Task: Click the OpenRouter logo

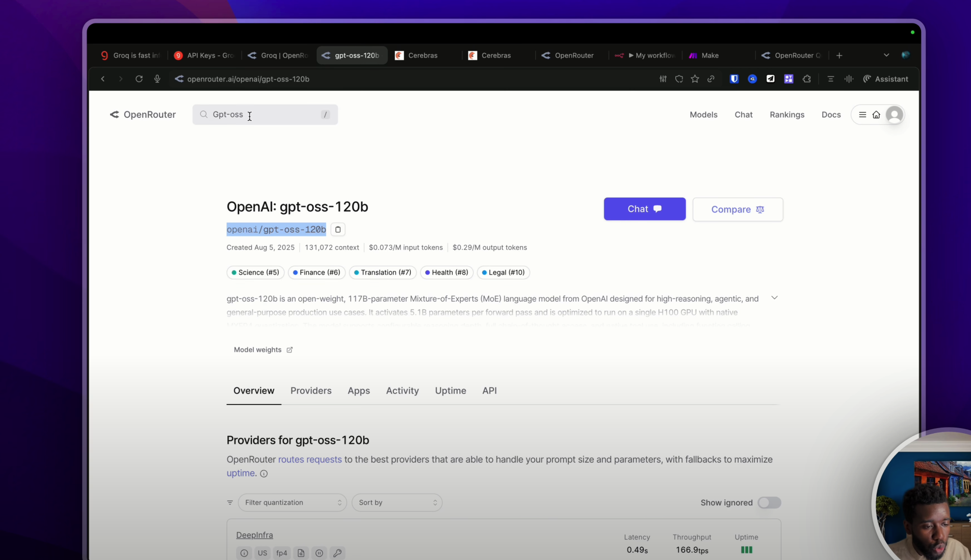Action: (x=143, y=115)
